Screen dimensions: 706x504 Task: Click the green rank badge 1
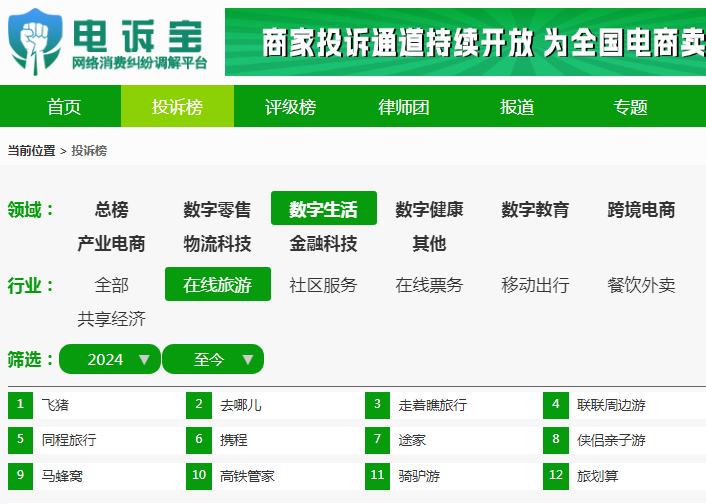coord(20,405)
